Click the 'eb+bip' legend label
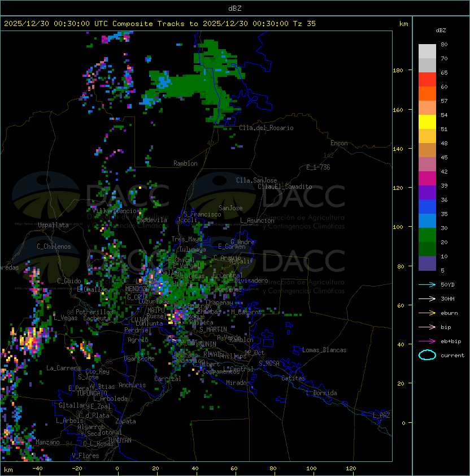470x476 pixels. click(x=451, y=341)
